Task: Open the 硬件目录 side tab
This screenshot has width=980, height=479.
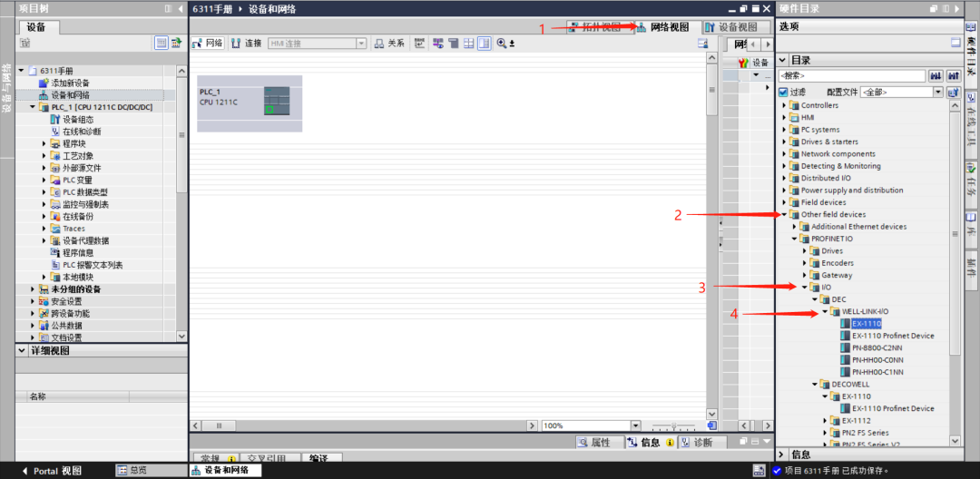Action: [x=971, y=57]
